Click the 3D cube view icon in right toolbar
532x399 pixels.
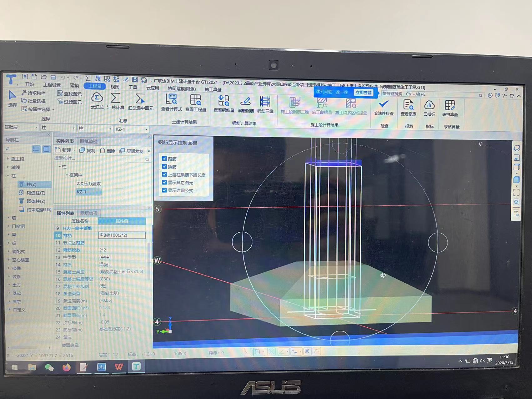tap(516, 180)
